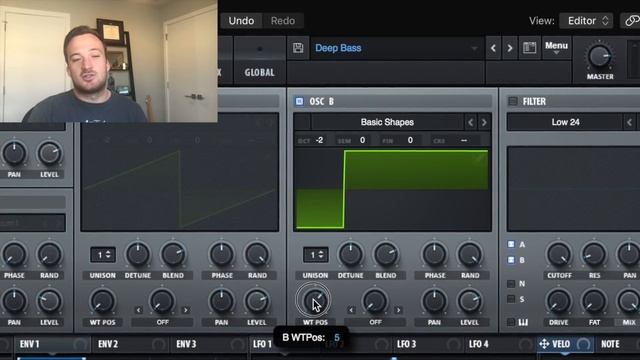The height and width of the screenshot is (360, 640).
Task: Click OSC B OFF warp mode label
Action: click(375, 322)
